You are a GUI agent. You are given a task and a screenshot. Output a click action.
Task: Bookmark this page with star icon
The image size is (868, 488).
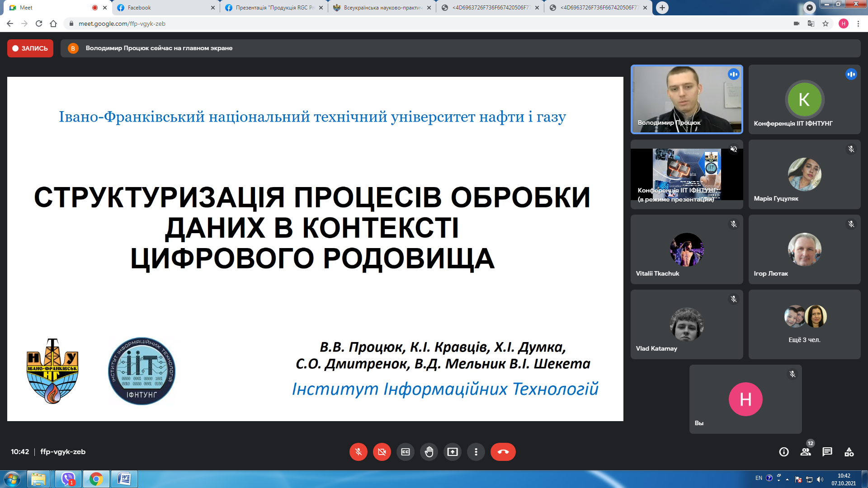[826, 23]
